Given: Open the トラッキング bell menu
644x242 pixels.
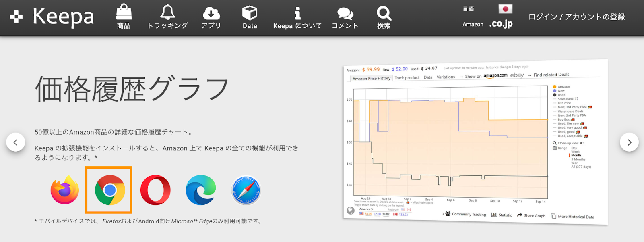Looking at the screenshot, I should 167,17.
